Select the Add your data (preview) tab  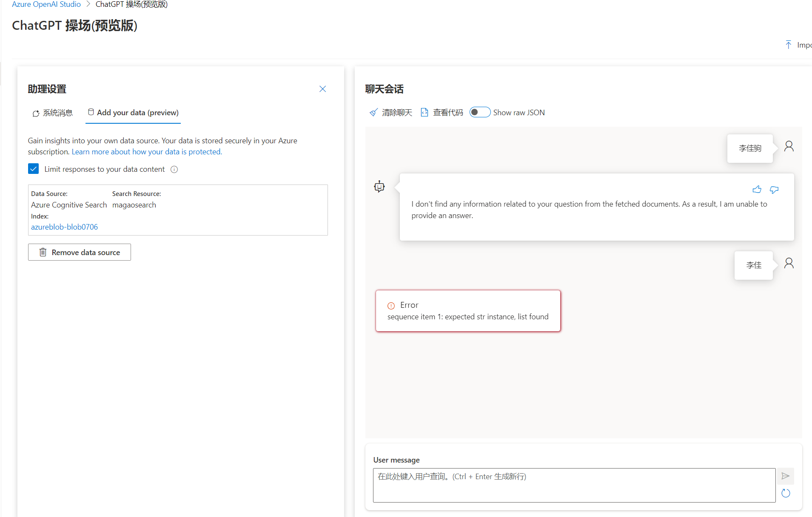tap(133, 113)
